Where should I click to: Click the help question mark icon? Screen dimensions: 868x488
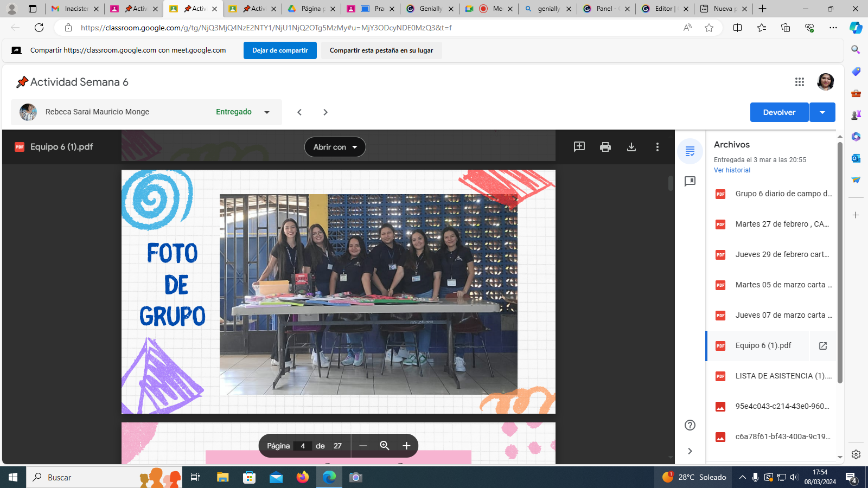[690, 425]
